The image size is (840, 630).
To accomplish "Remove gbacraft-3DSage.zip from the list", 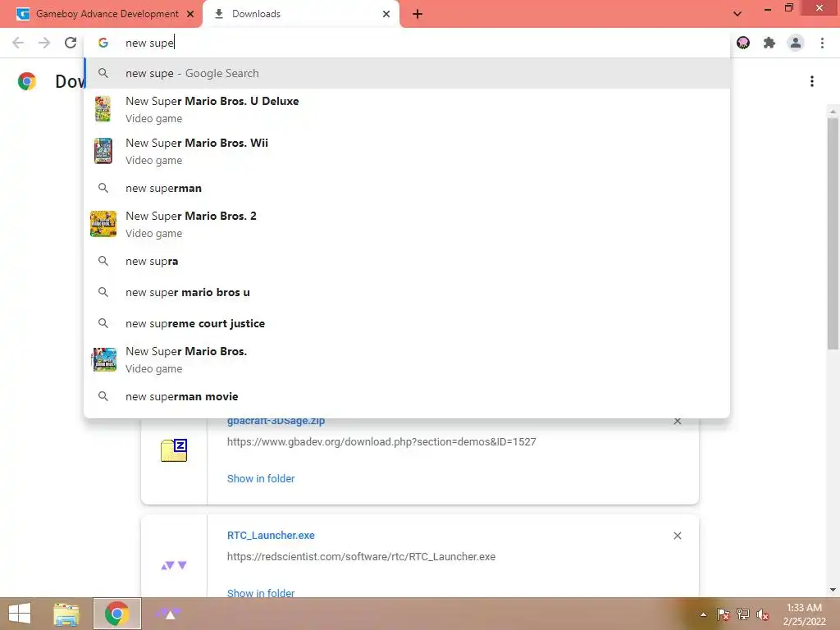I will [677, 421].
